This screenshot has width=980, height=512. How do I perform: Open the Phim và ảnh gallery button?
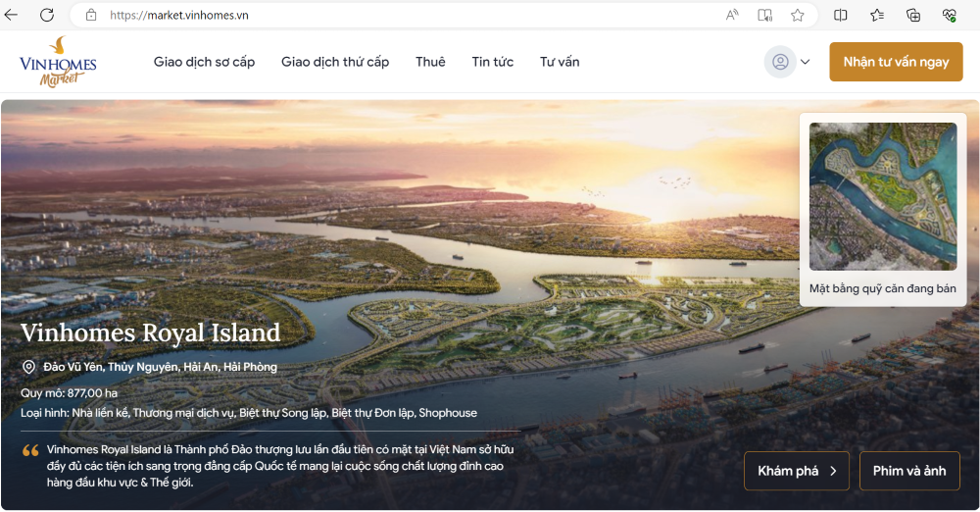tap(909, 471)
